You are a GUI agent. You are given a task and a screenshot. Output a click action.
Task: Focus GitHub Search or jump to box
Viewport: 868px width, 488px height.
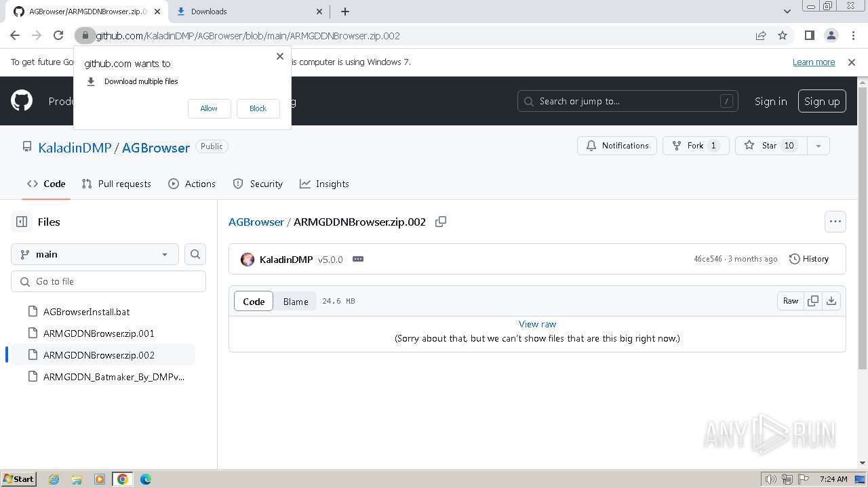pyautogui.click(x=628, y=101)
